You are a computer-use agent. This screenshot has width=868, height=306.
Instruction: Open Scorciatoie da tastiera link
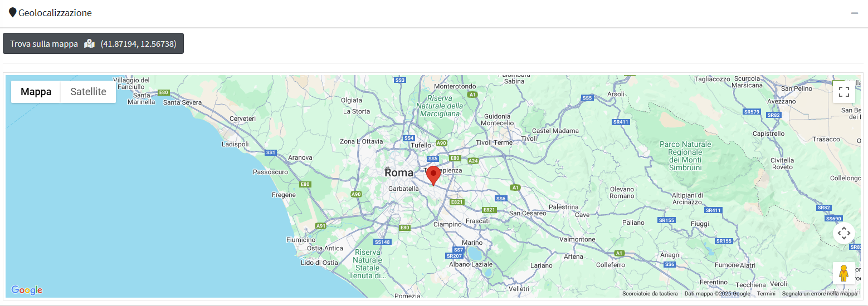pyautogui.click(x=650, y=294)
